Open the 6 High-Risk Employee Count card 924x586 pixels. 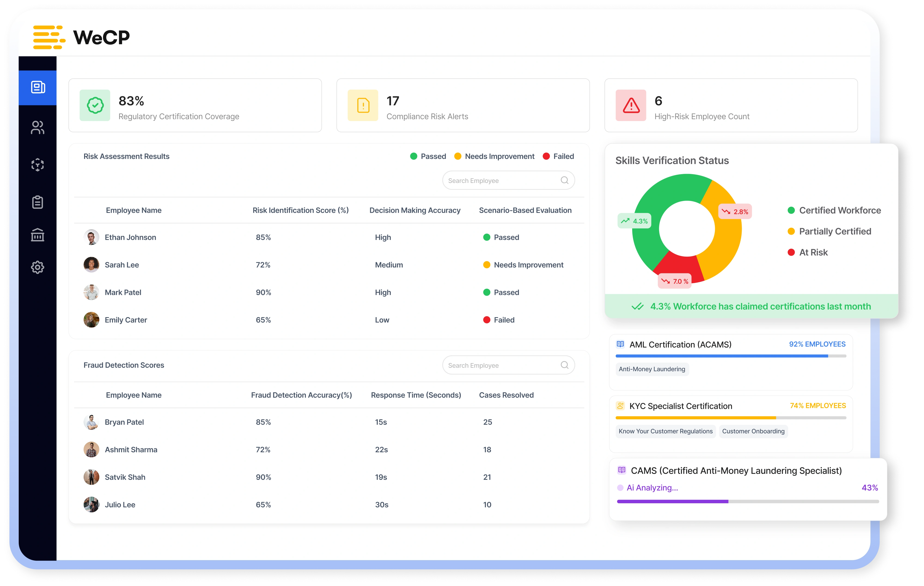click(731, 106)
